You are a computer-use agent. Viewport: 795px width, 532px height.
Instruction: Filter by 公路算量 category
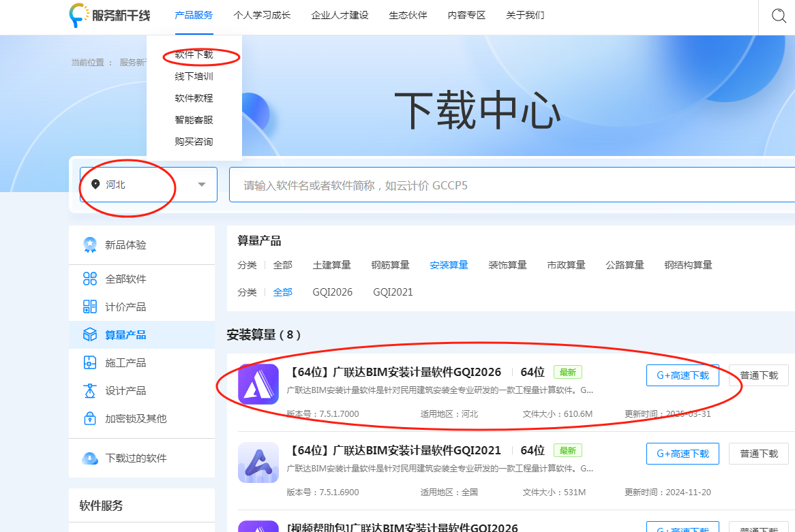coord(625,265)
